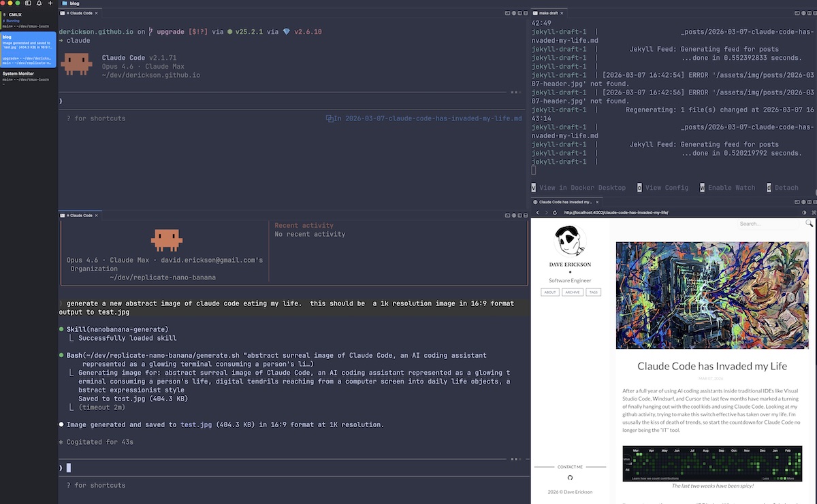This screenshot has width=817, height=504.
Task: Create a new session with the plus icon
Action: click(50, 3)
